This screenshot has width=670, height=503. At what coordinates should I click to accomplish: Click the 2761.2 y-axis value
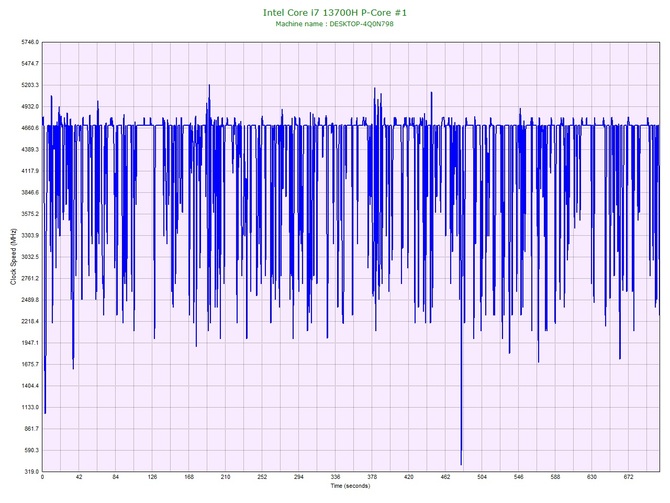tap(30, 278)
